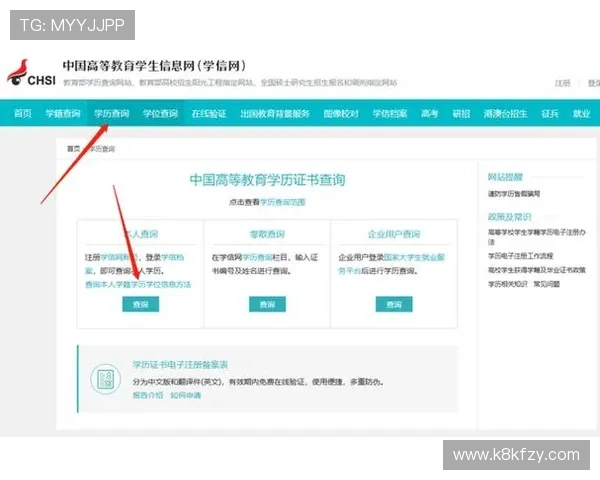Click the 如何申请 link
This screenshot has height=480, width=600.
186,395
